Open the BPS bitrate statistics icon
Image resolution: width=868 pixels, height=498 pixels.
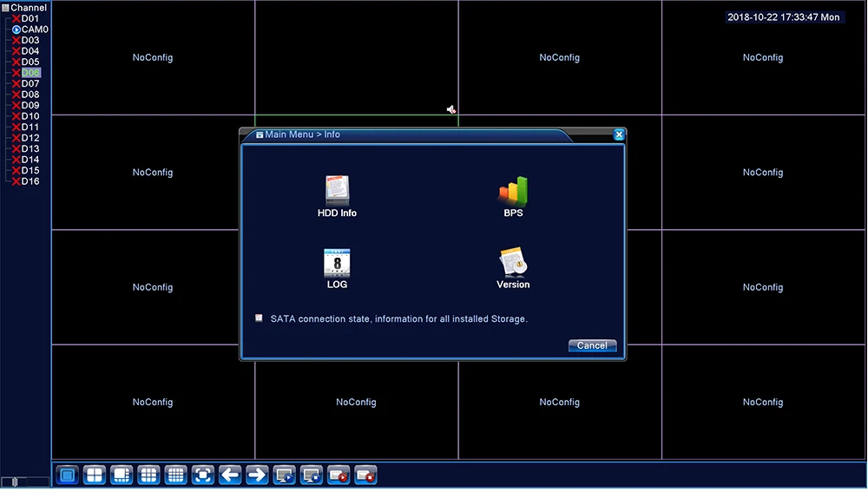[513, 196]
